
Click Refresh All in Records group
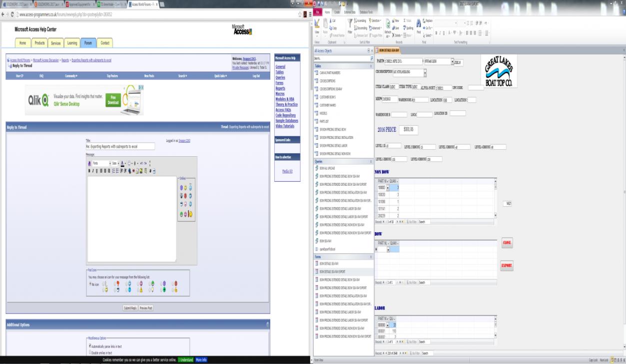tap(387, 27)
